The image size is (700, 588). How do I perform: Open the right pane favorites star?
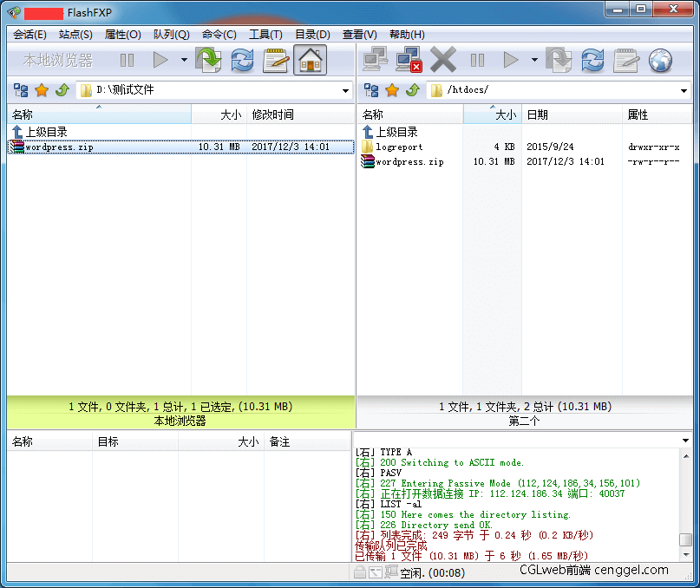(x=392, y=89)
